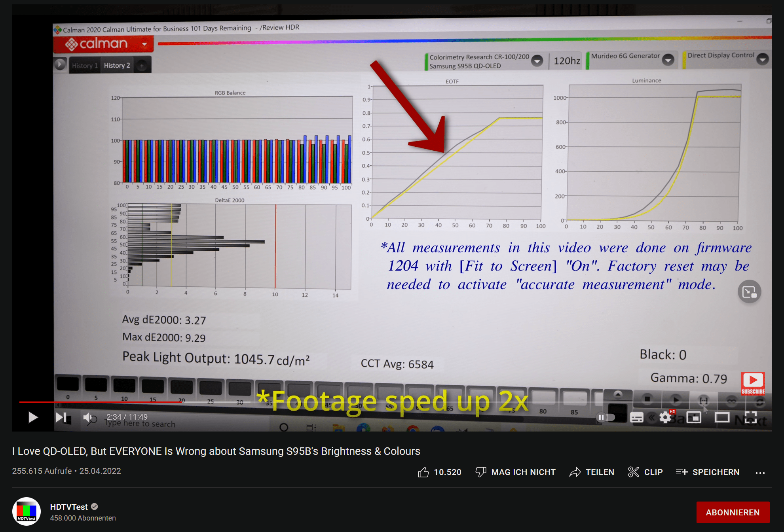784x532 pixels.
Task: Click the Gamma: 0.79 readout
Action: (689, 378)
